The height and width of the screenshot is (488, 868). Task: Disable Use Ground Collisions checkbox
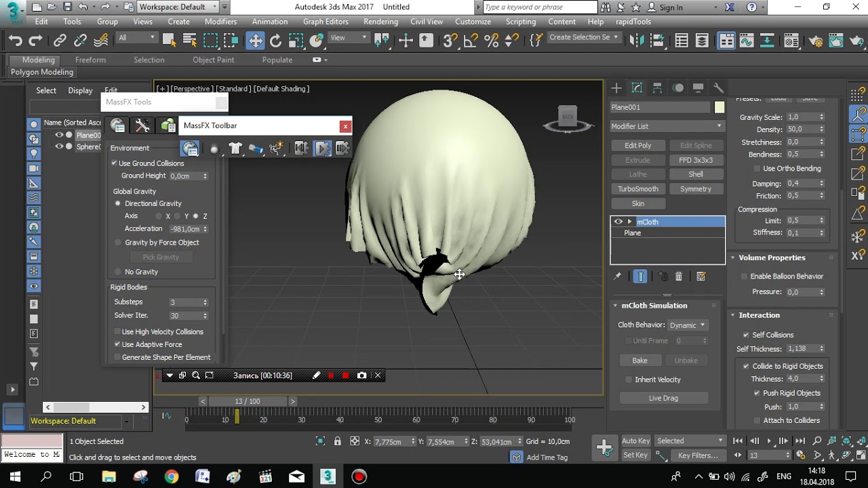tap(115, 163)
